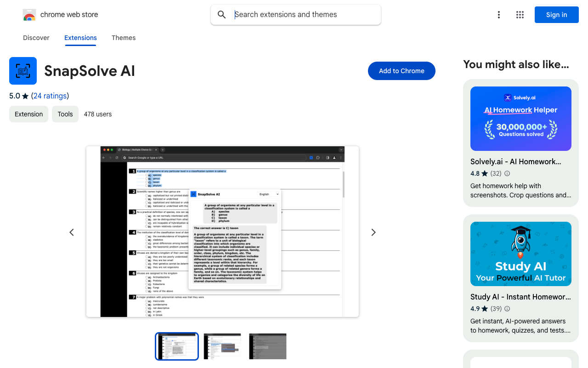
Task: Open the Solvely.ai AI Homework Helper banner
Action: [x=521, y=119]
